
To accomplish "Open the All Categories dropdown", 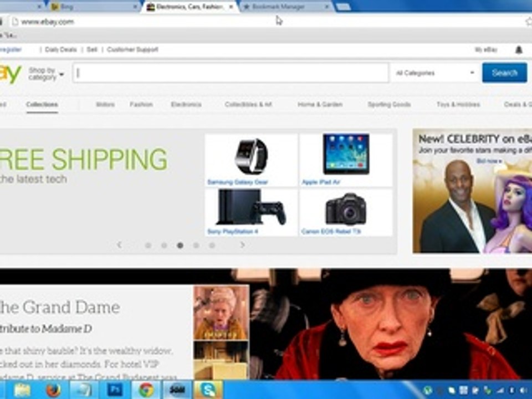I will (435, 73).
